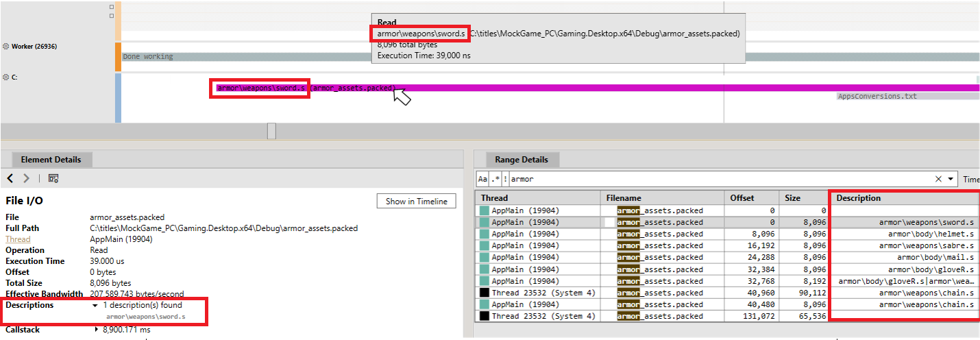Clear the armor filter with the X icon
The height and width of the screenshot is (340, 980).
tap(939, 179)
